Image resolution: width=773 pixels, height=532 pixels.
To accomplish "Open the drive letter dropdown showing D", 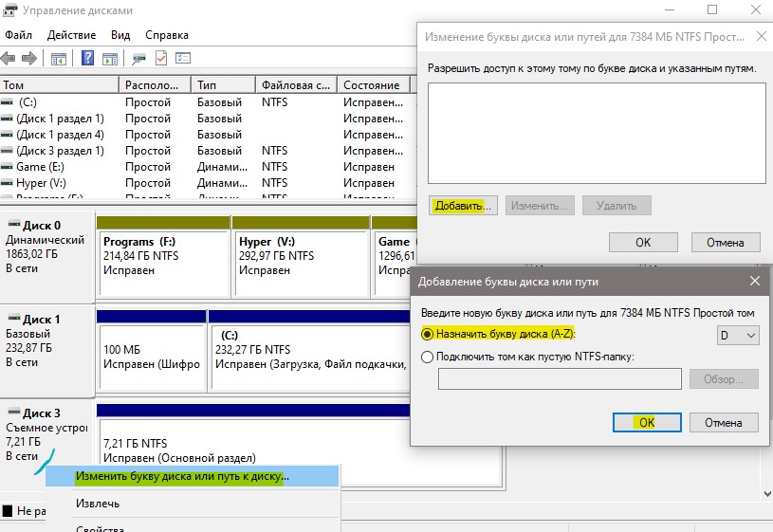I will coord(738,335).
